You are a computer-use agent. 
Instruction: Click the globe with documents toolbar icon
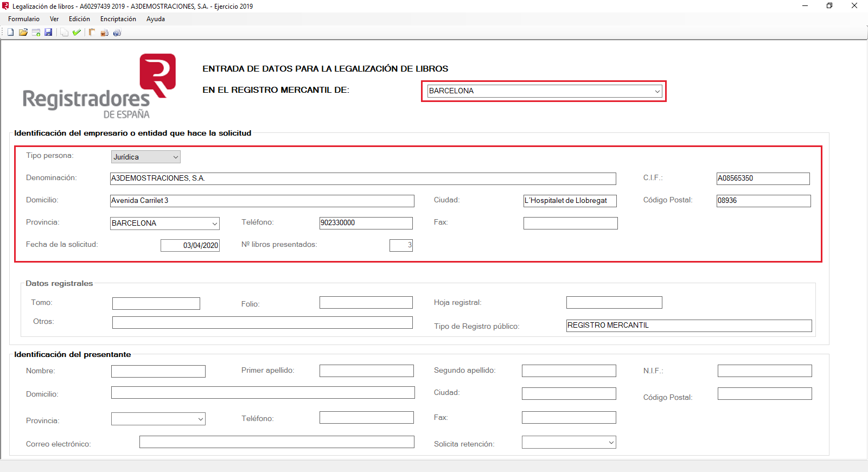tap(117, 33)
